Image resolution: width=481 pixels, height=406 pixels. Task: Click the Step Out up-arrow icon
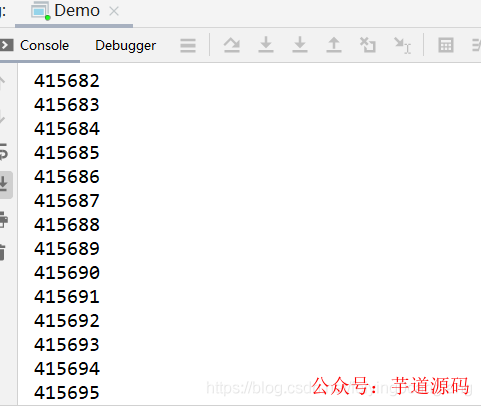(x=334, y=45)
